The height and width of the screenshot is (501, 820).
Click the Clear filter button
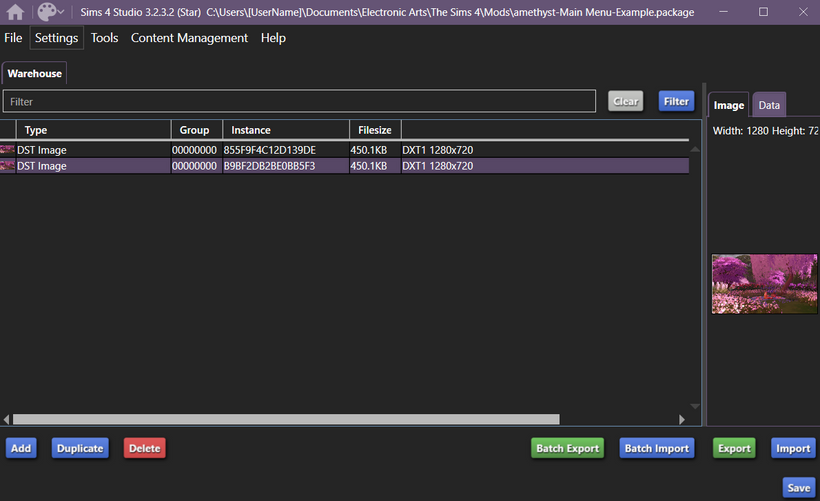(x=625, y=101)
